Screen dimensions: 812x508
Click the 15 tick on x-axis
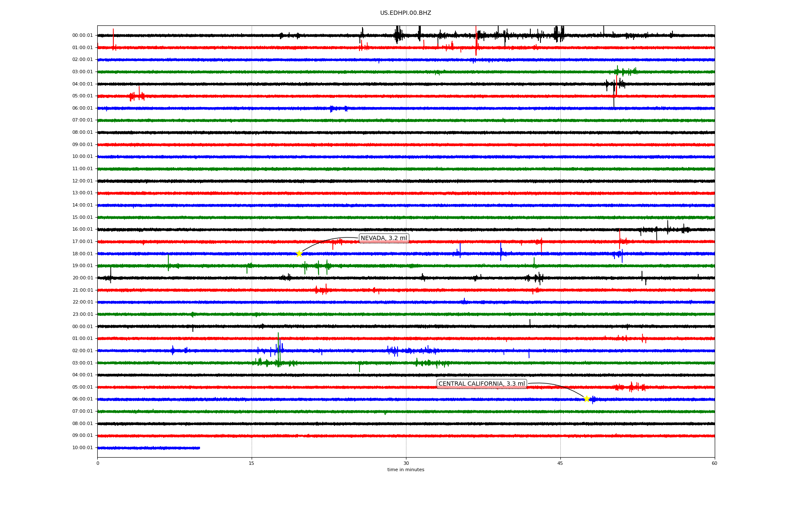tap(252, 463)
